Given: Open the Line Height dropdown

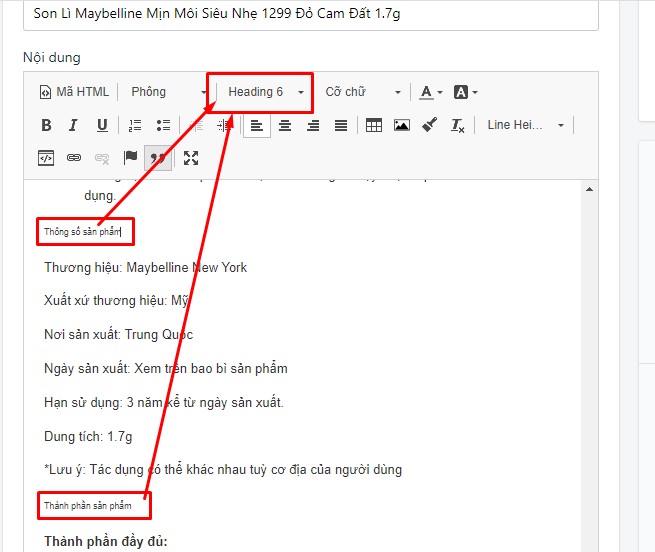Looking at the screenshot, I should click(x=526, y=125).
